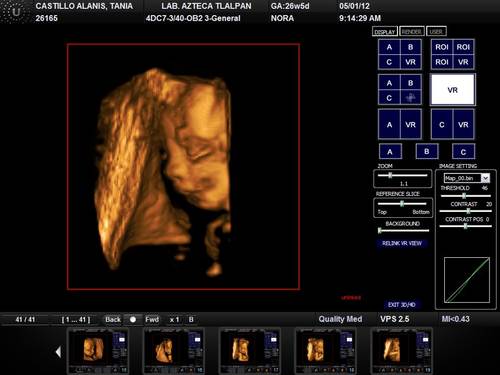This screenshot has width=500, height=375.
Task: Select the A and VR dual layout
Action: point(400,124)
